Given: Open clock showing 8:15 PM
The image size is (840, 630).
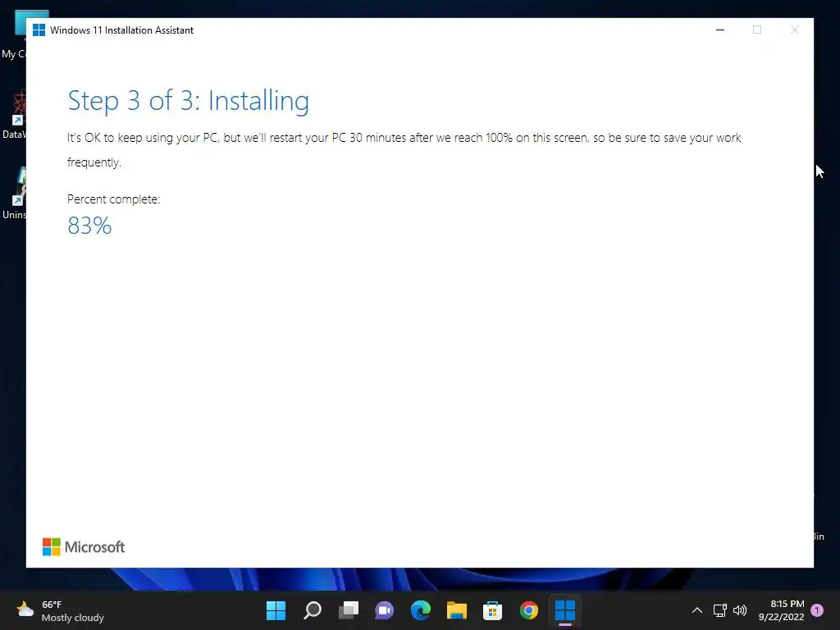Looking at the screenshot, I should [x=781, y=610].
